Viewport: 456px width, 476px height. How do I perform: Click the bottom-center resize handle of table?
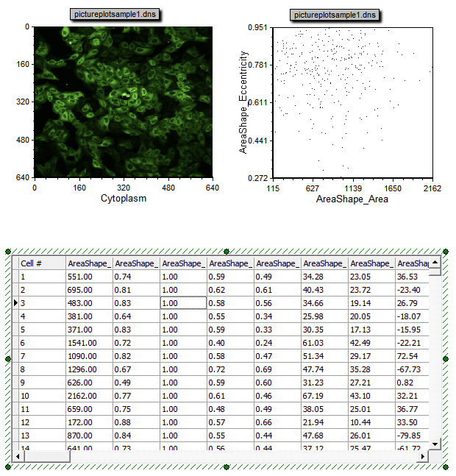pos(227,467)
